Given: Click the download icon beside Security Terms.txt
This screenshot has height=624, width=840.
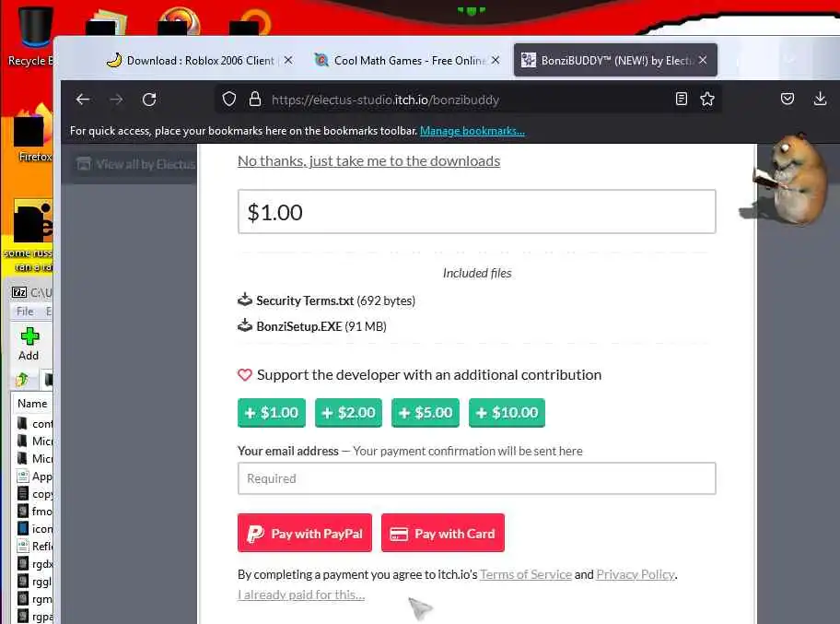Looking at the screenshot, I should click(x=245, y=300).
